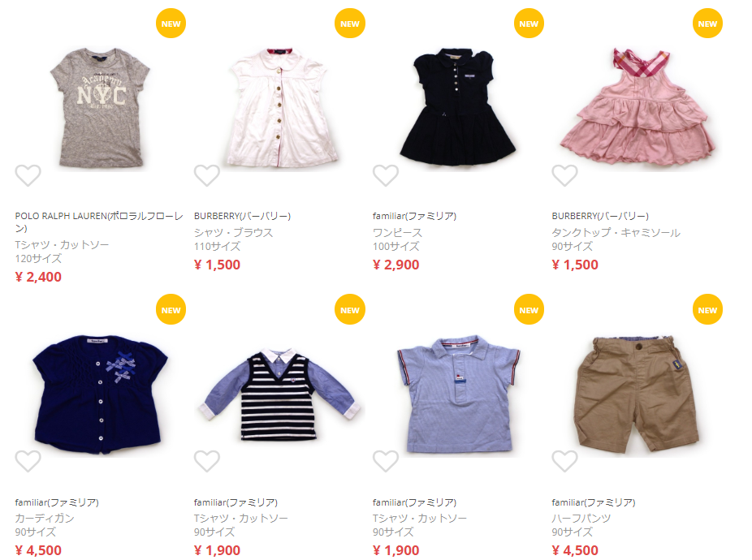Viewport: 752px width, 560px height.
Task: Click NEW badge on khaki shorts
Action: pyautogui.click(x=707, y=310)
